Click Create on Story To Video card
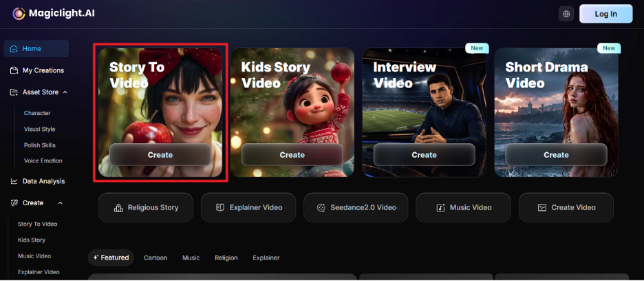The image size is (644, 281). click(160, 155)
